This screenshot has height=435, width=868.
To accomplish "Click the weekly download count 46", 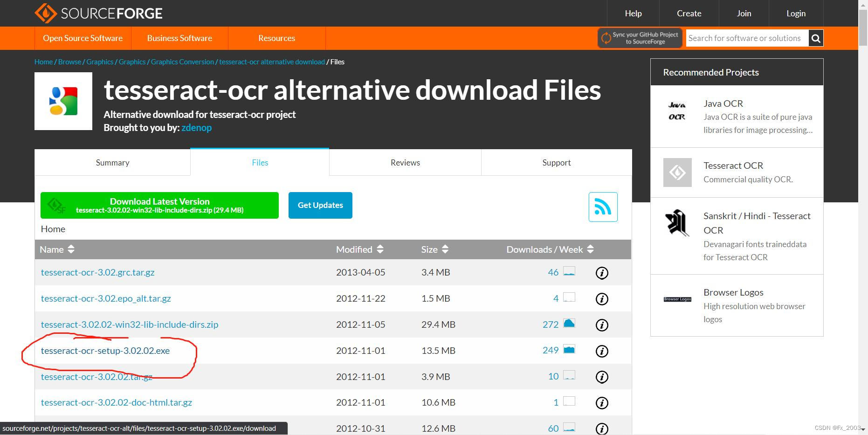I will pyautogui.click(x=553, y=272).
